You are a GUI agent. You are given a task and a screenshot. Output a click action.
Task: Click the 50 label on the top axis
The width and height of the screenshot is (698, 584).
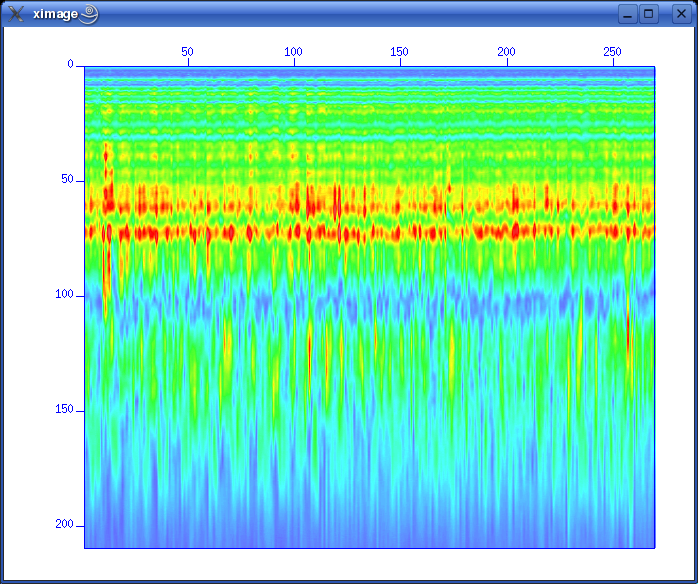click(x=187, y=51)
